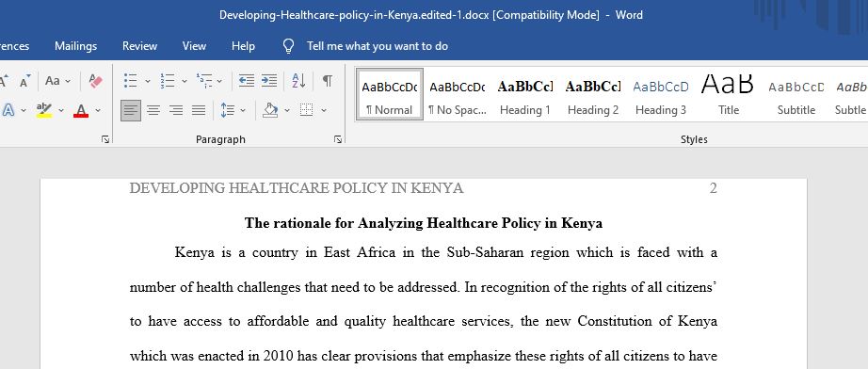Click the Numbering list icon
868x369 pixels.
click(168, 81)
